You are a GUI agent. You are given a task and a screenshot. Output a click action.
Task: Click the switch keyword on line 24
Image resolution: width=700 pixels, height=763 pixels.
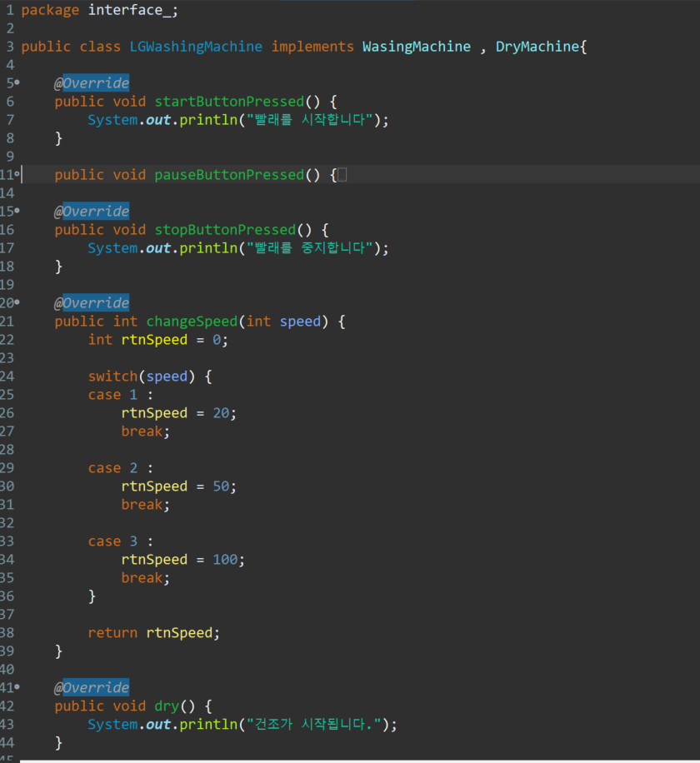click(113, 377)
